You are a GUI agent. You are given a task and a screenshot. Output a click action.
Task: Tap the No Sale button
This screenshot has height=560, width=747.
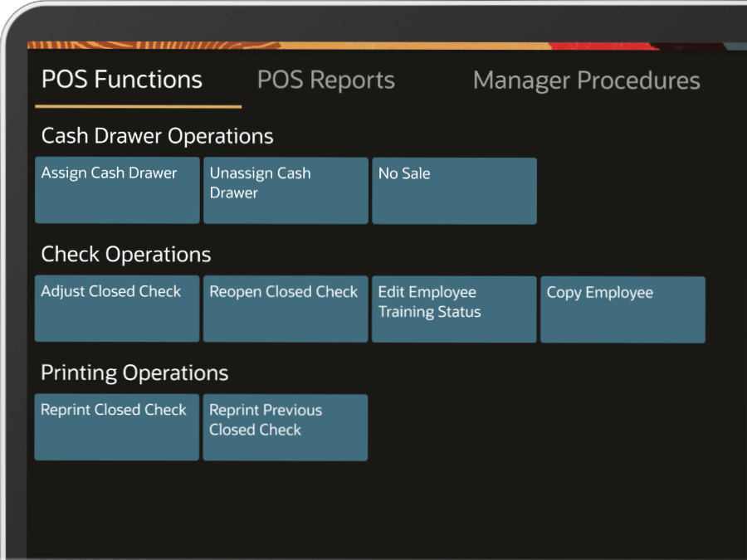tap(455, 191)
